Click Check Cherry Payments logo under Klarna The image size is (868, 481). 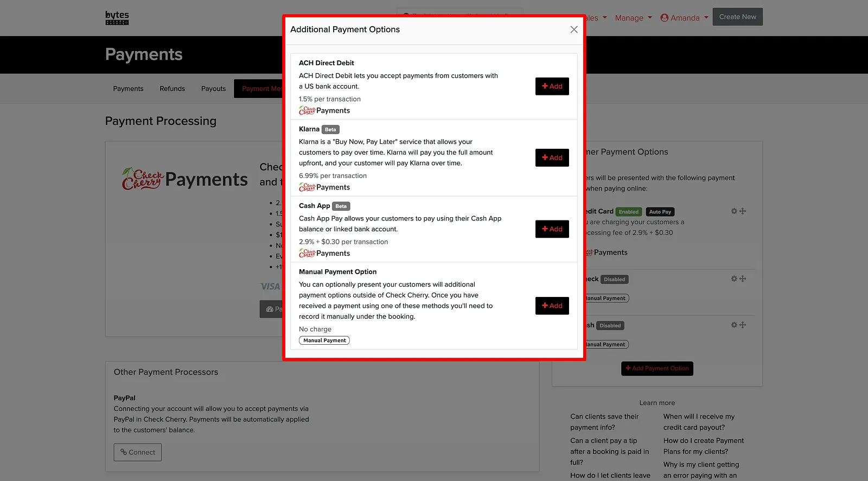324,187
